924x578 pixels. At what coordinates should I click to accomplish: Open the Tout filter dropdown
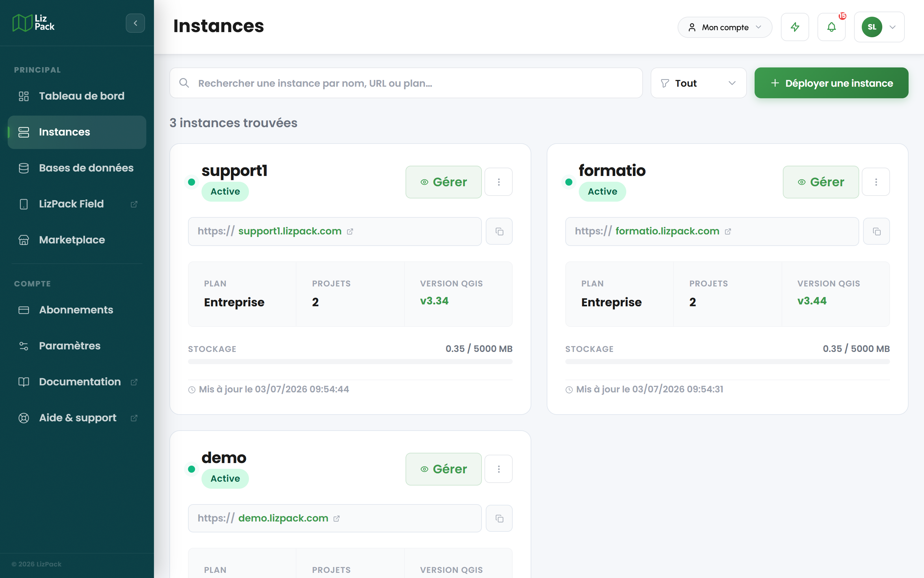pyautogui.click(x=698, y=83)
